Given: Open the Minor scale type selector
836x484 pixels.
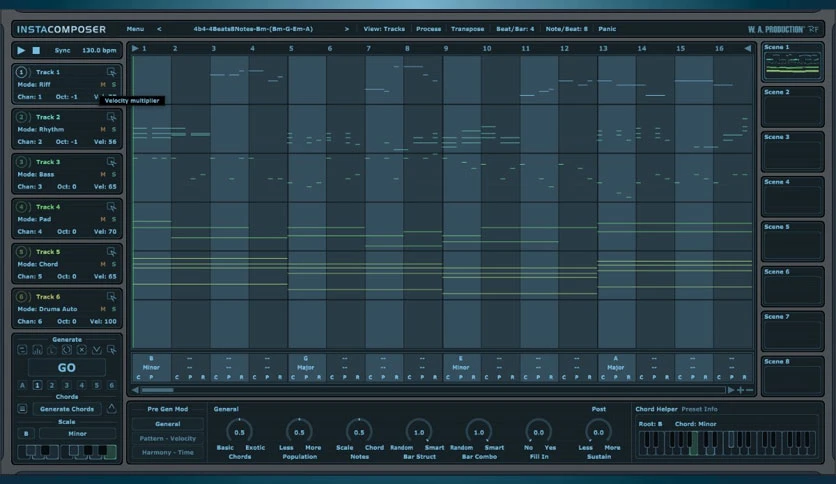Looking at the screenshot, I should pyautogui.click(x=77, y=434).
